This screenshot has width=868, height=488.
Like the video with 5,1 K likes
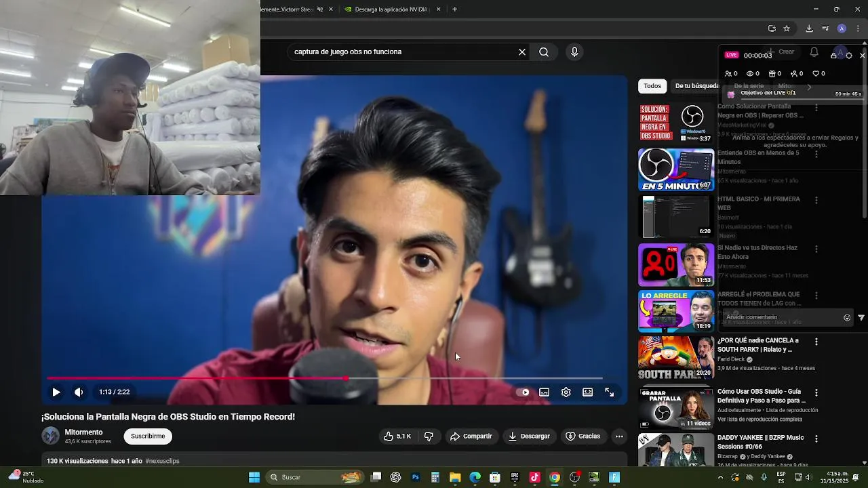[x=397, y=436]
